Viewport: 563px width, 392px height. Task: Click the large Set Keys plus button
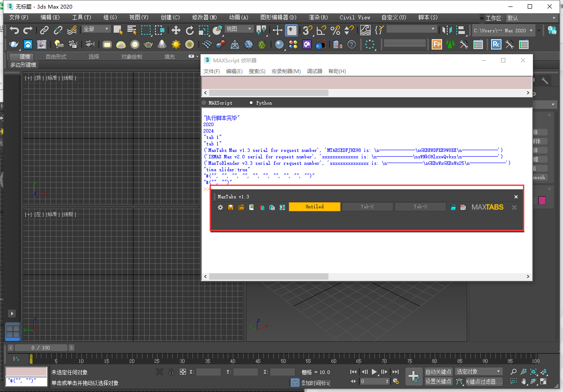(414, 377)
